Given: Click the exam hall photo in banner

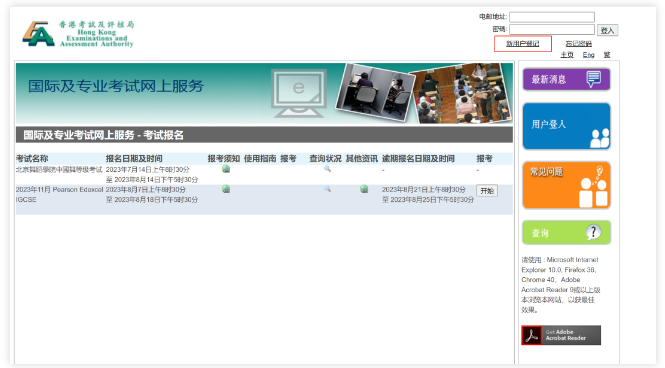Looking at the screenshot, I should point(461,93).
